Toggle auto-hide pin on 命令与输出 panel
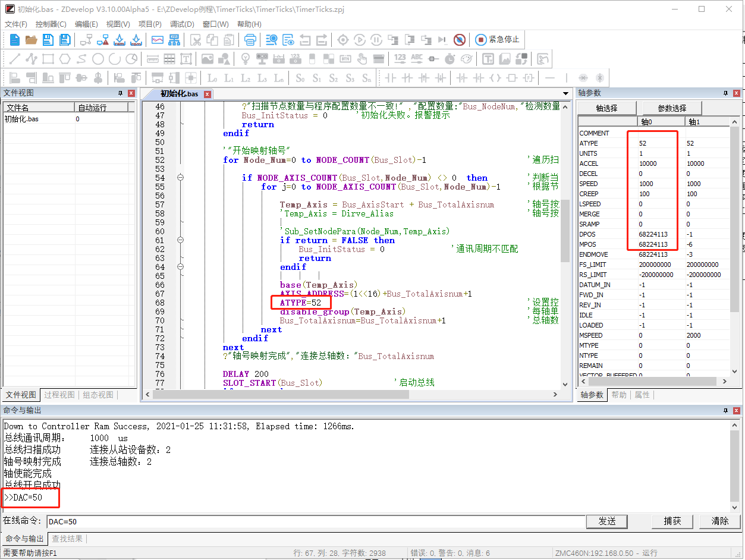Screen dimensions: 745x560 (725, 411)
